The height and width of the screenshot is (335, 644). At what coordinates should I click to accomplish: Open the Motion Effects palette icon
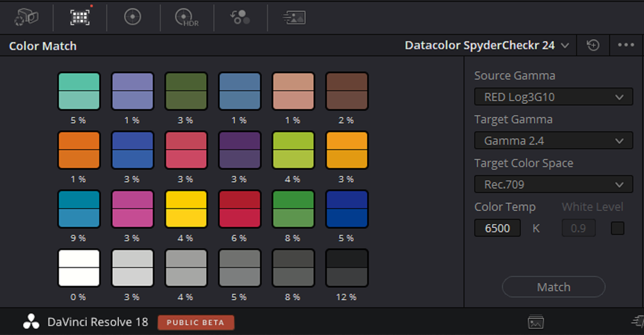tap(294, 18)
